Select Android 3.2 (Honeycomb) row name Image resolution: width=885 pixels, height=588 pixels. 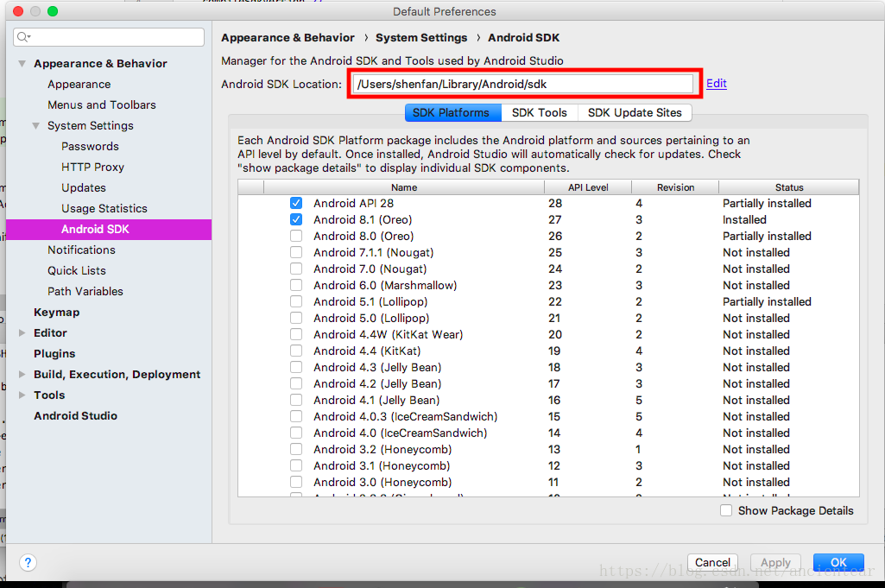382,449
